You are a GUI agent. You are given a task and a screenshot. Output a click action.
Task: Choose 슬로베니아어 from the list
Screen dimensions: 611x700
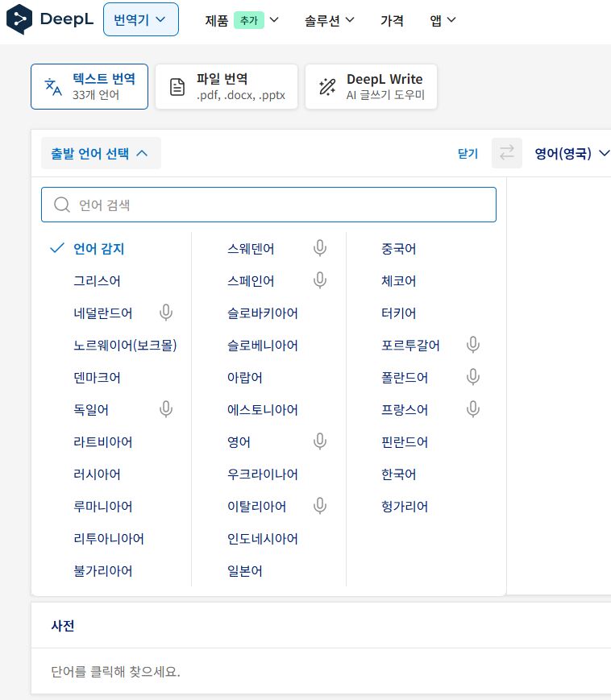[263, 345]
